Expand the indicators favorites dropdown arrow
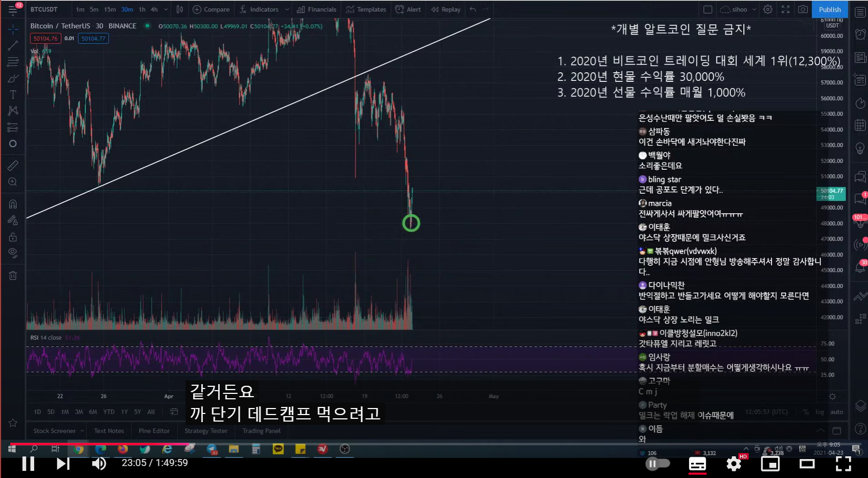 click(x=287, y=9)
